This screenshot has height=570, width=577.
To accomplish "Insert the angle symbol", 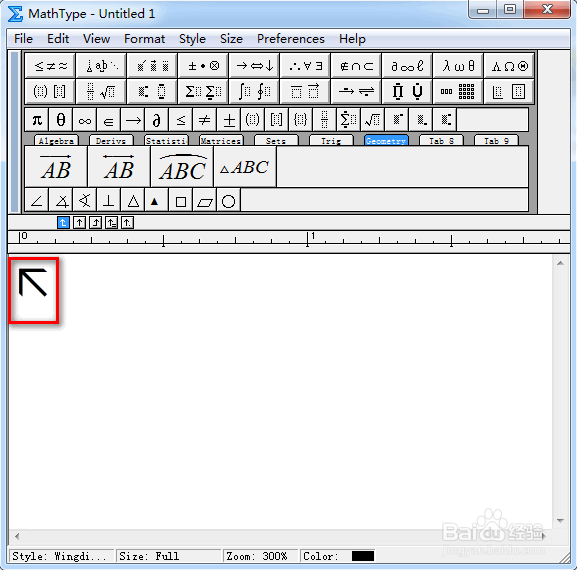I will pyautogui.click(x=37, y=201).
